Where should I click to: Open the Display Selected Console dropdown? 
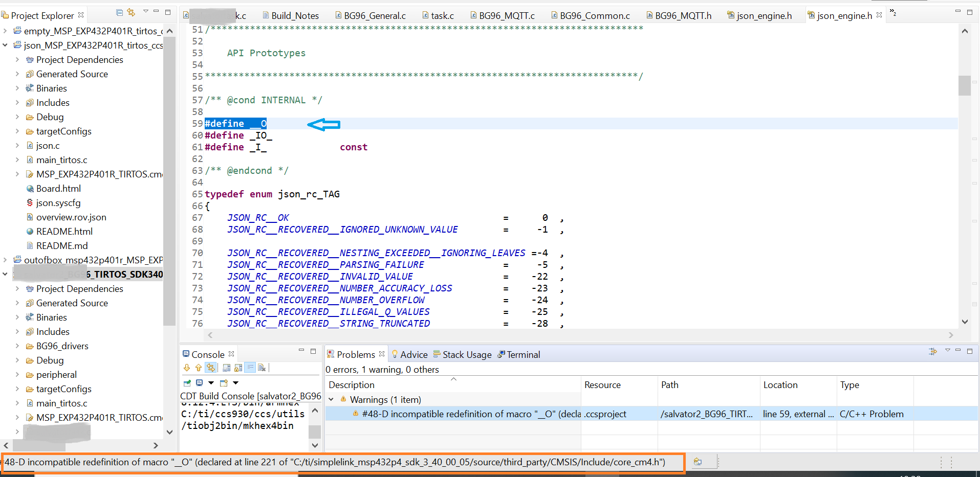click(210, 382)
